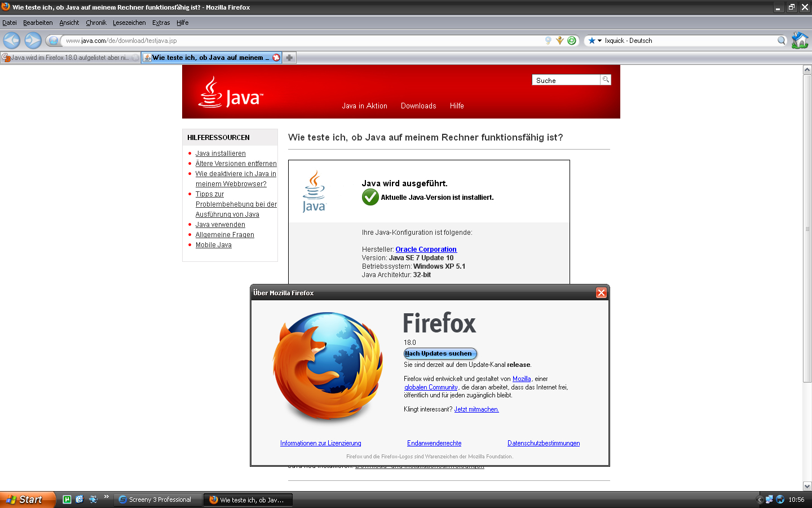The width and height of the screenshot is (812, 508).
Task: Click 'Nach Updates suchen' button
Action: click(x=440, y=353)
